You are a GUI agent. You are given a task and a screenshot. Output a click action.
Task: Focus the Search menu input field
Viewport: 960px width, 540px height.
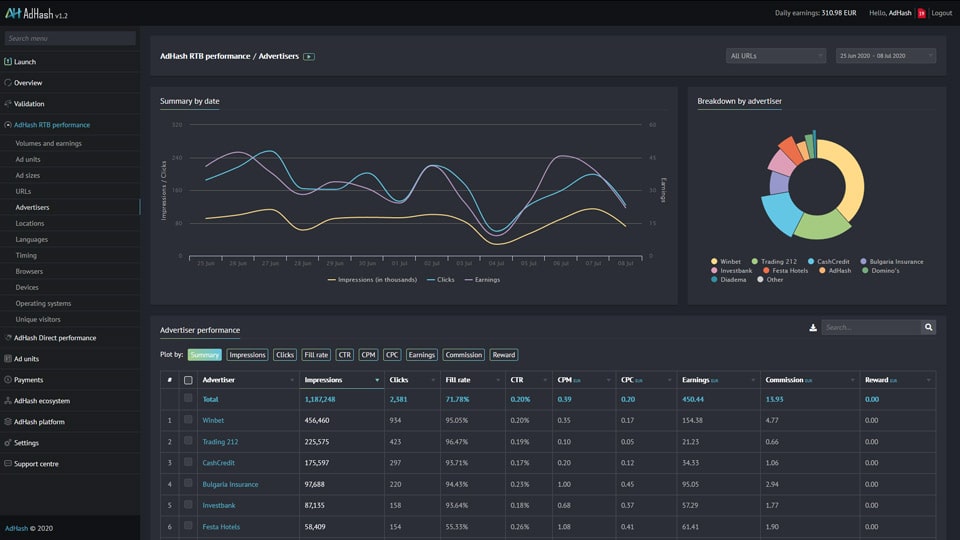(x=69, y=38)
